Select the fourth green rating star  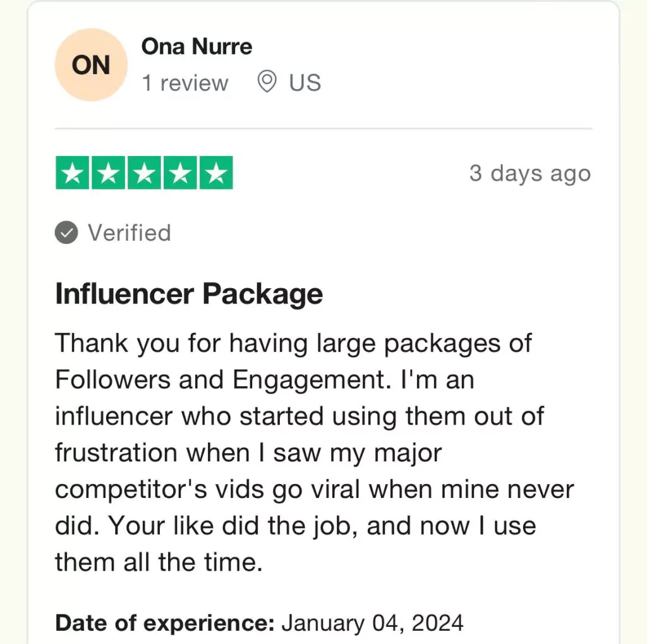point(180,173)
